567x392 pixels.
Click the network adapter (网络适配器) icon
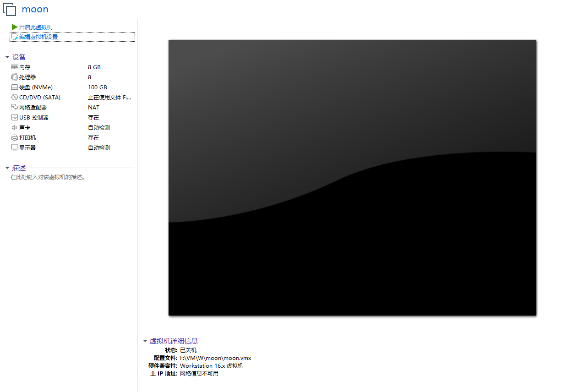pos(15,107)
